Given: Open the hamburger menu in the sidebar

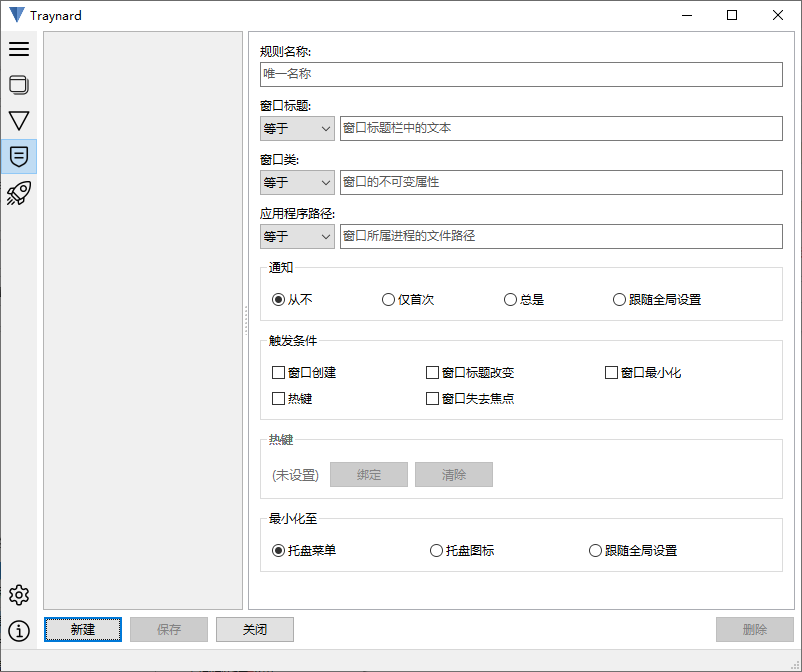Looking at the screenshot, I should pyautogui.click(x=19, y=48).
